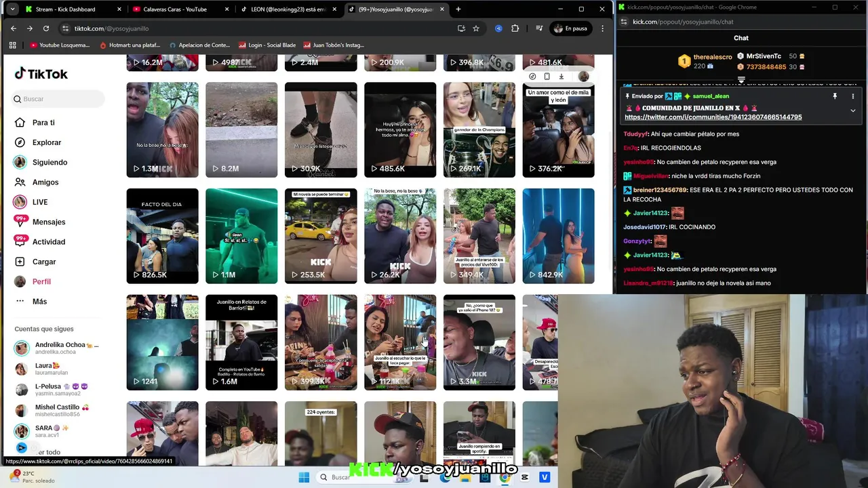Viewport: 868px width, 488px height.
Task: Open Chrome media controls icon
Action: click(539, 28)
